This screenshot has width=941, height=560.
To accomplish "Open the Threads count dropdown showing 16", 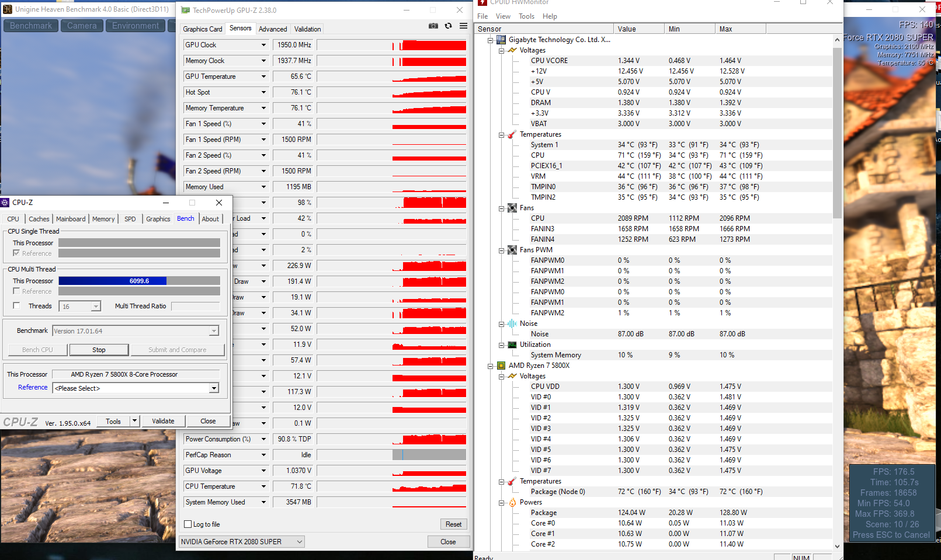I will click(x=96, y=307).
